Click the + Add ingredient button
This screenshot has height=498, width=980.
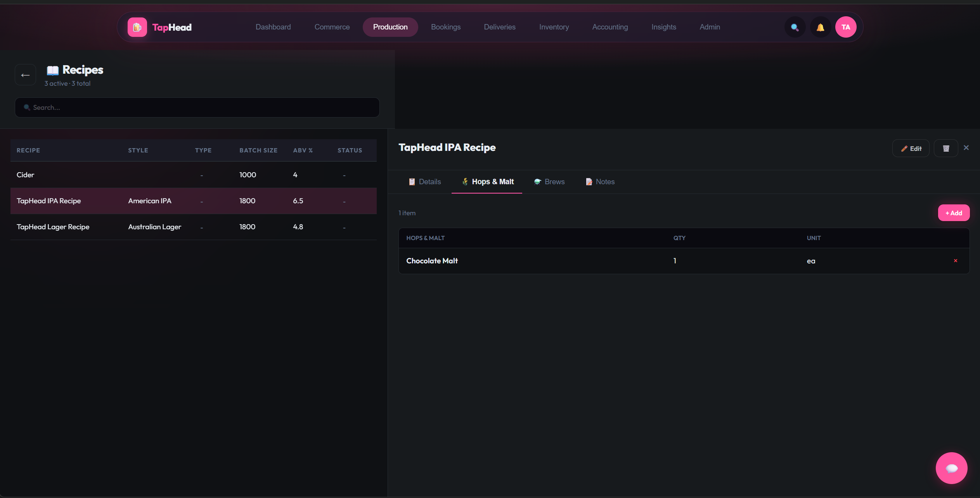[x=953, y=213]
